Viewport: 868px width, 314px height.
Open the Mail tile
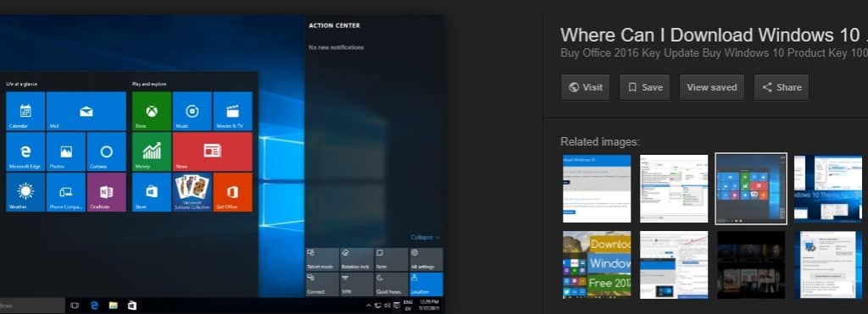click(86, 111)
